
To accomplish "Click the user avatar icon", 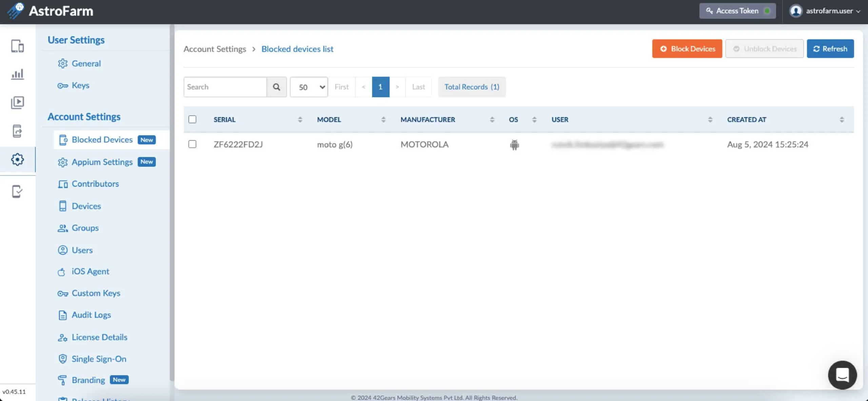I will click(x=796, y=11).
